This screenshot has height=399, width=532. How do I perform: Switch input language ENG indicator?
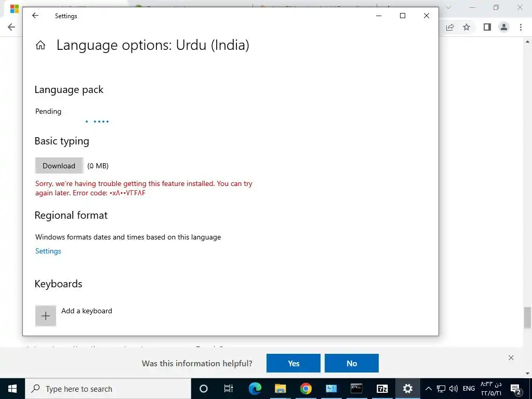[469, 389]
